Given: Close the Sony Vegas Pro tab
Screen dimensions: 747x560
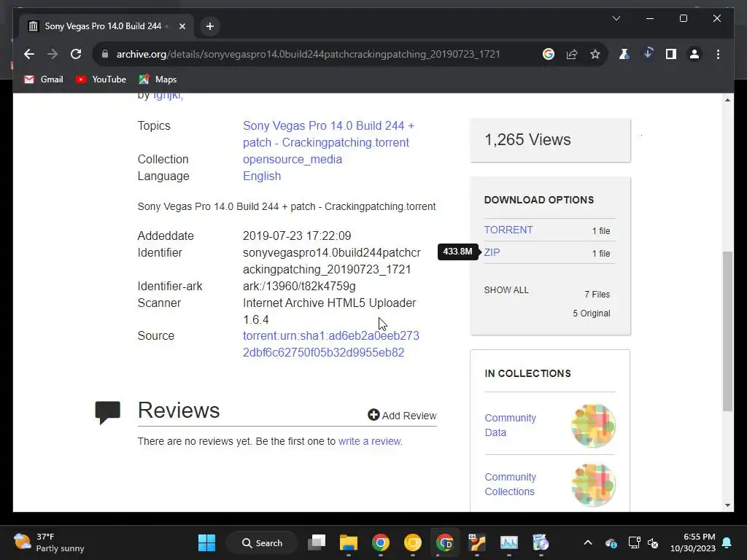Looking at the screenshot, I should point(182,26).
